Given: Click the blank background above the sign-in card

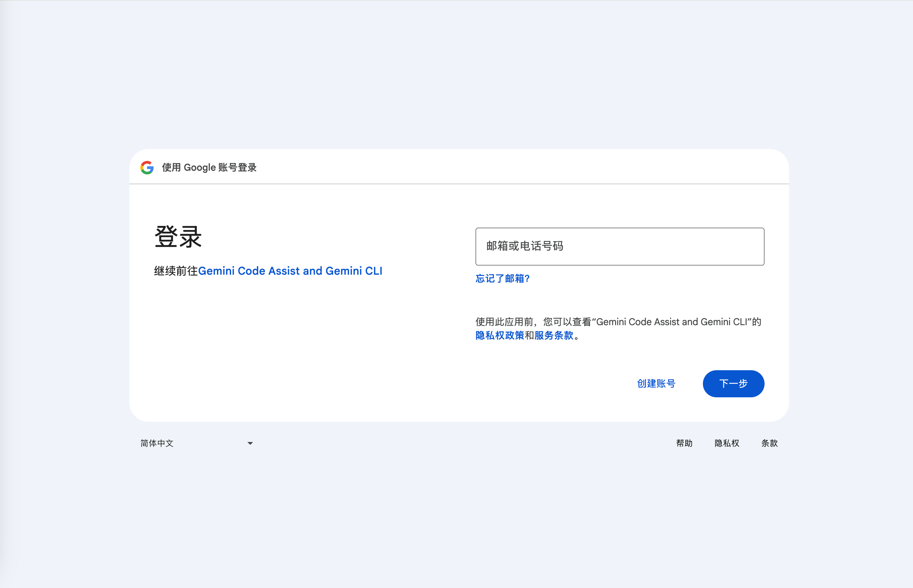Looking at the screenshot, I should click(459, 76).
